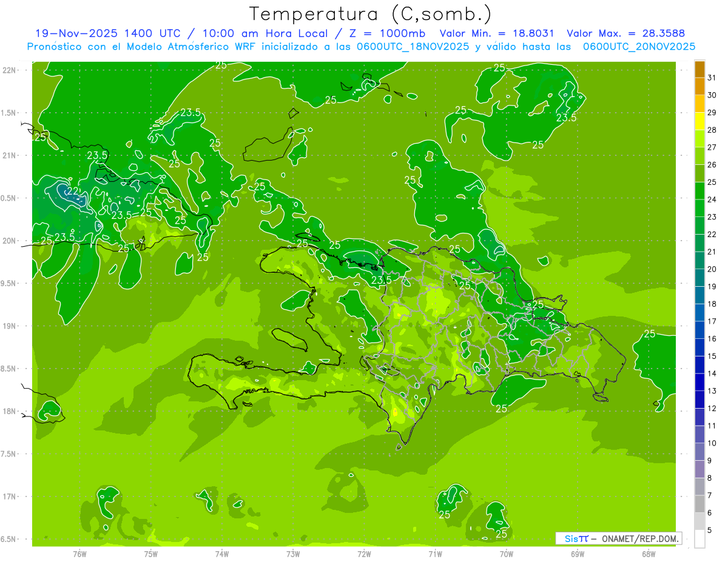Image resolution: width=728 pixels, height=562 pixels.
Task: Click the '24' value on the color scale
Action: (712, 199)
